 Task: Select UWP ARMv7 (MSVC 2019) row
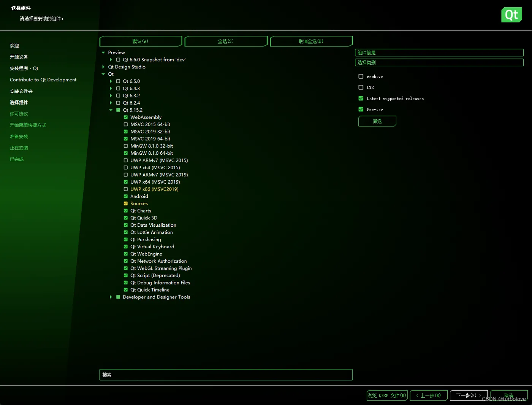click(159, 175)
